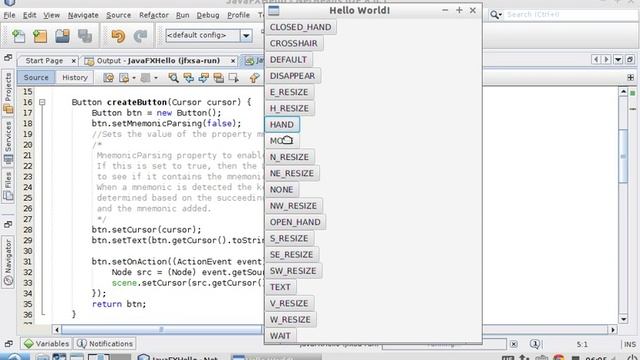The width and height of the screenshot is (640, 360).
Task: Open the Refactor menu
Action: 153,15
